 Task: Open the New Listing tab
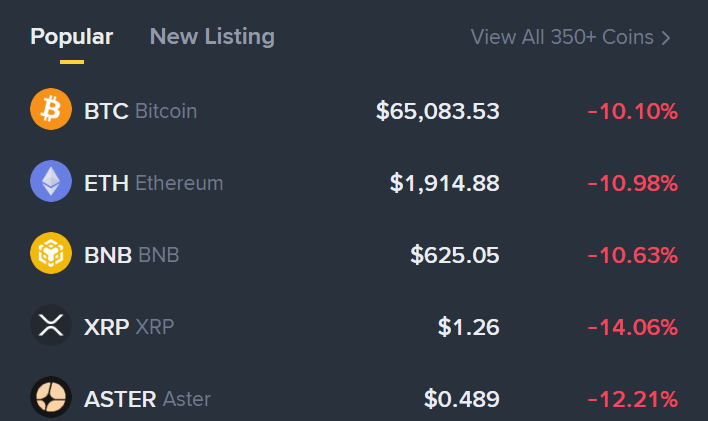point(212,37)
